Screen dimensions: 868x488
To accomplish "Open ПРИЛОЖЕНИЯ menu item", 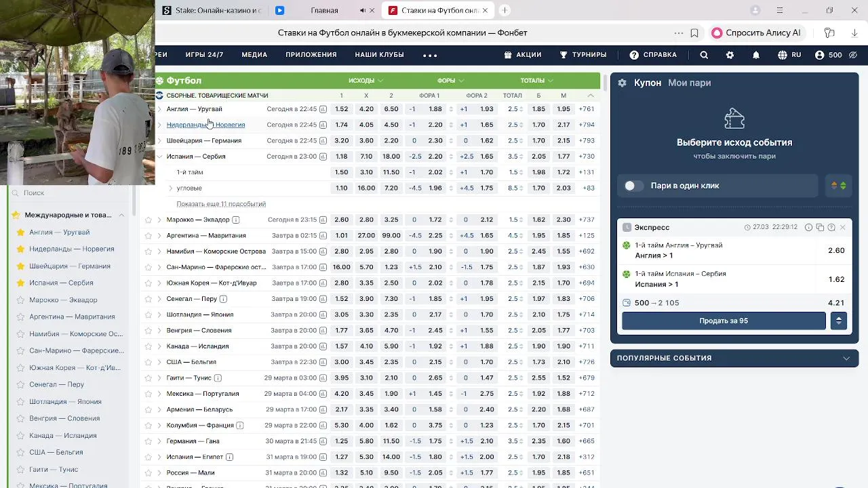I will pyautogui.click(x=311, y=55).
